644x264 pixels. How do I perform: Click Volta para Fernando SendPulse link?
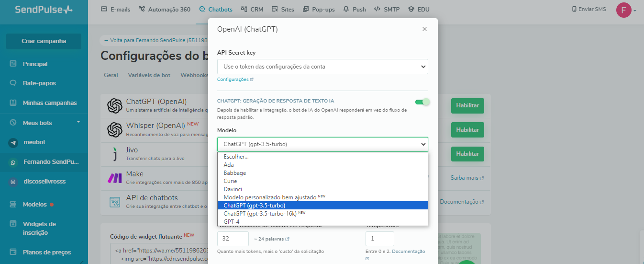click(155, 40)
